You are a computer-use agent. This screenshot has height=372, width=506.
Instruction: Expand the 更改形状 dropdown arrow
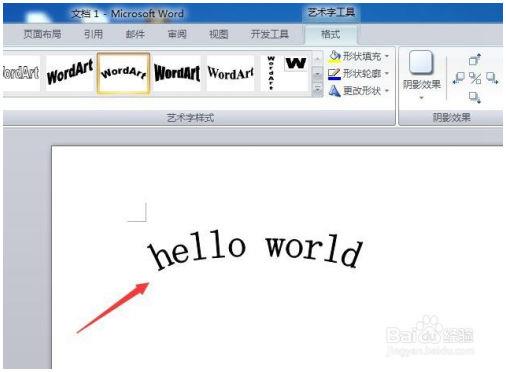click(x=387, y=90)
